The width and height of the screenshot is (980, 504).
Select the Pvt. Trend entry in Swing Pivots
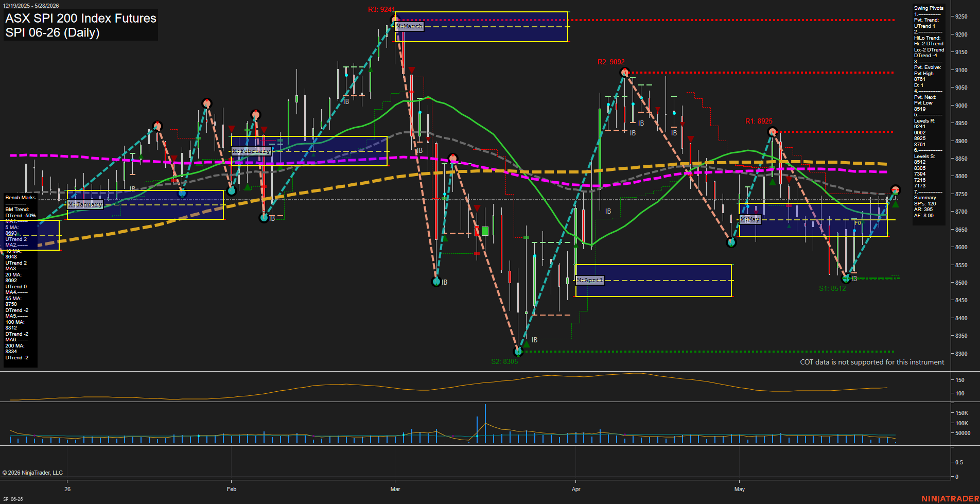(926, 23)
